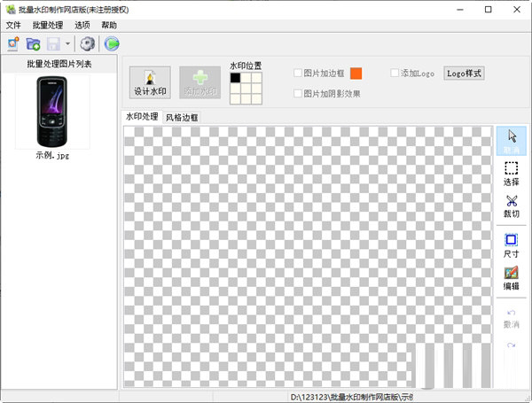Select the 裁切 crop scissors tool
The height and width of the screenshot is (403, 532).
point(511,205)
